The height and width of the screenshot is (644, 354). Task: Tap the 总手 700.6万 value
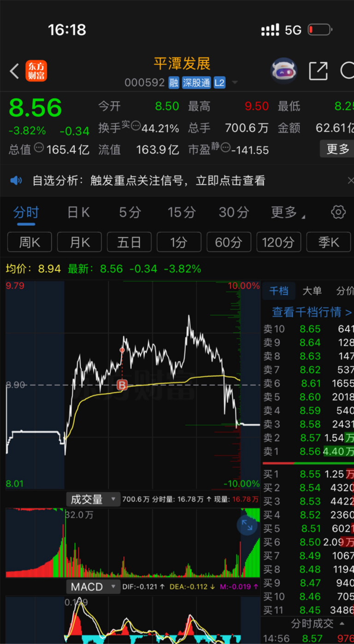[x=247, y=128]
